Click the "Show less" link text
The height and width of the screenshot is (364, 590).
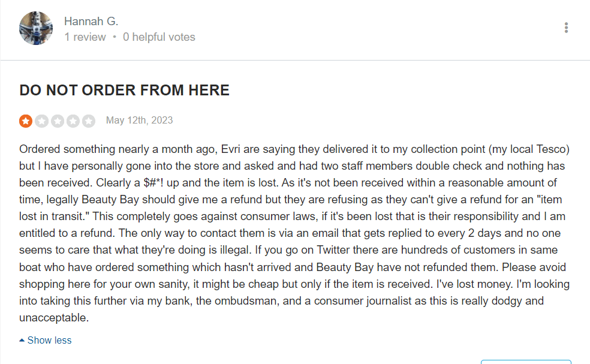click(x=49, y=340)
